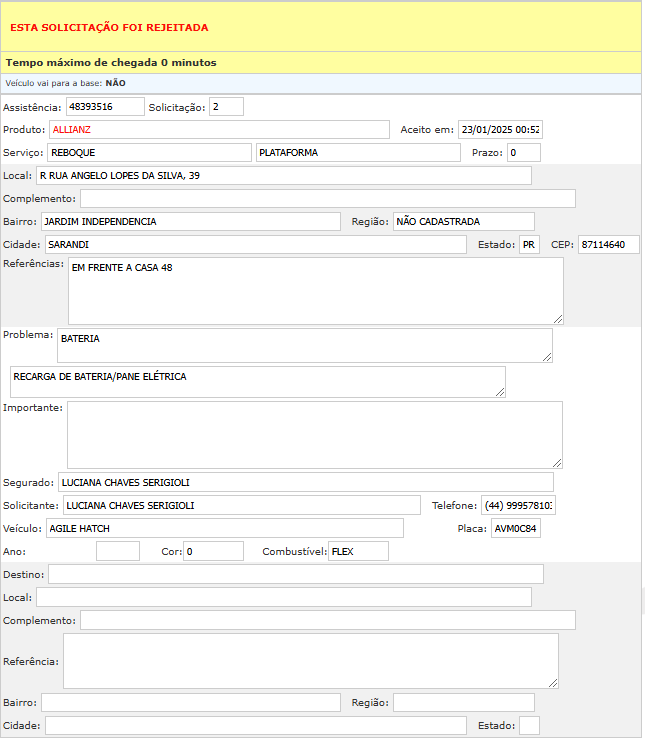Viewport: 645px width, 754px height.
Task: Click the Placa license plate field
Action: (515, 528)
